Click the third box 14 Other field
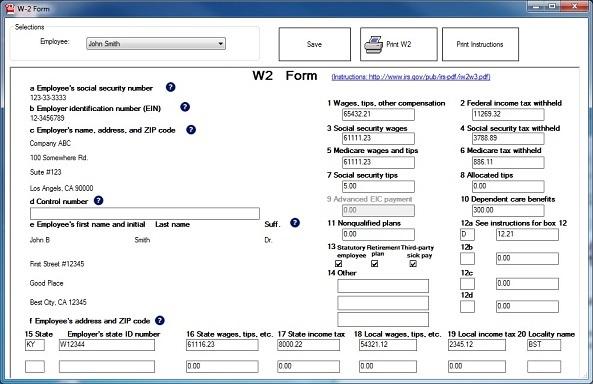 coord(383,319)
